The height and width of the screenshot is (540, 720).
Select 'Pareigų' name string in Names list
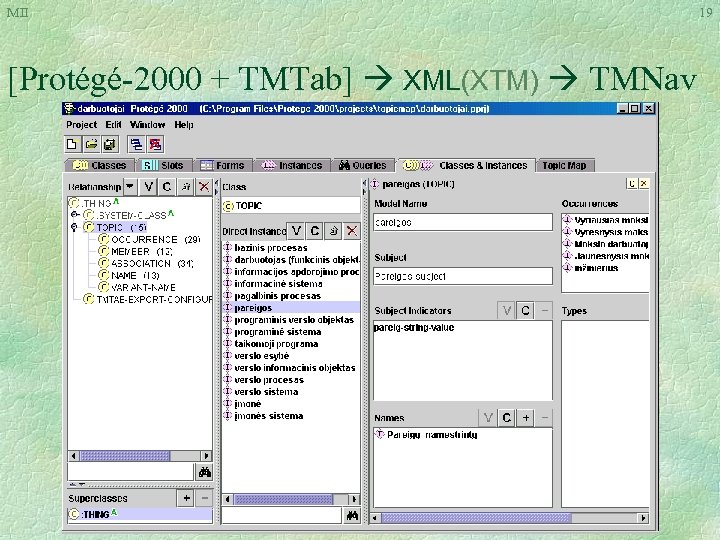[426, 435]
